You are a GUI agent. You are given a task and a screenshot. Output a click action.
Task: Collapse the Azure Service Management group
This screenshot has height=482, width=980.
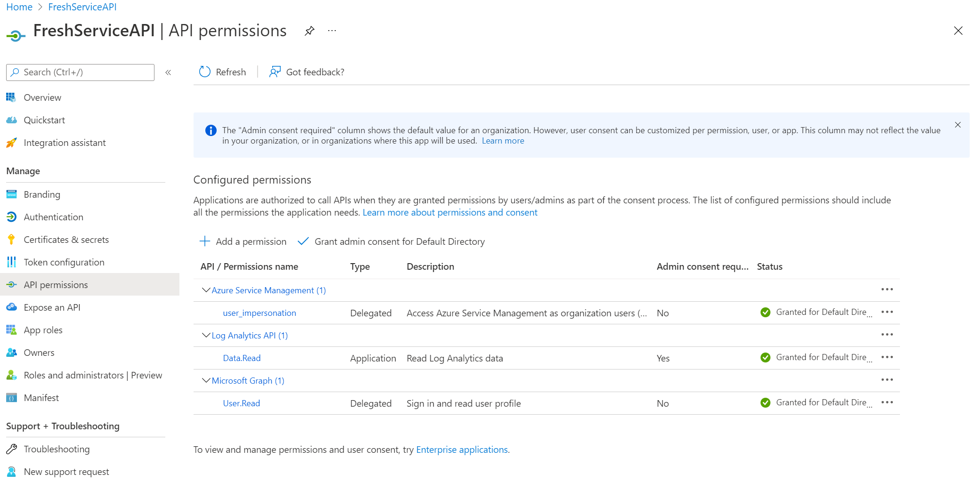tap(205, 289)
